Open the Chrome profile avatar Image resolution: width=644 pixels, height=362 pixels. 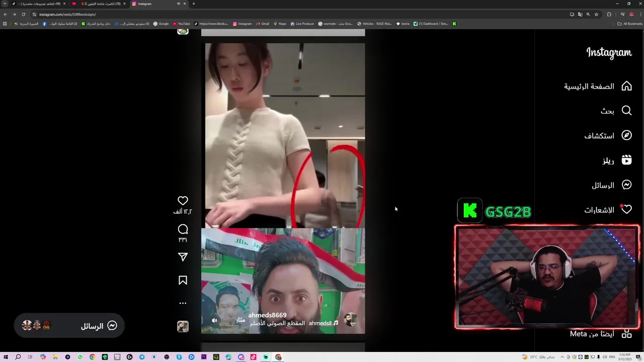pos(631,14)
